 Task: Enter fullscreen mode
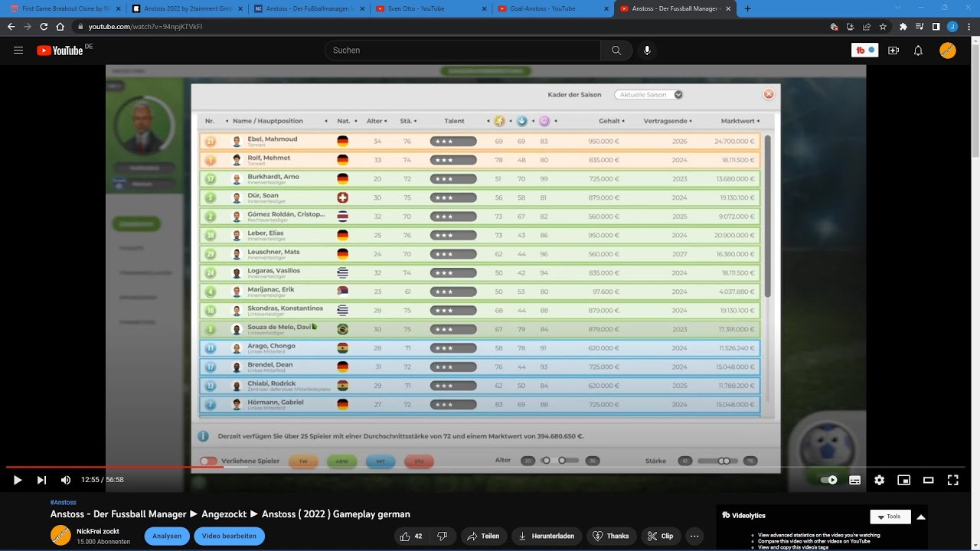[953, 480]
